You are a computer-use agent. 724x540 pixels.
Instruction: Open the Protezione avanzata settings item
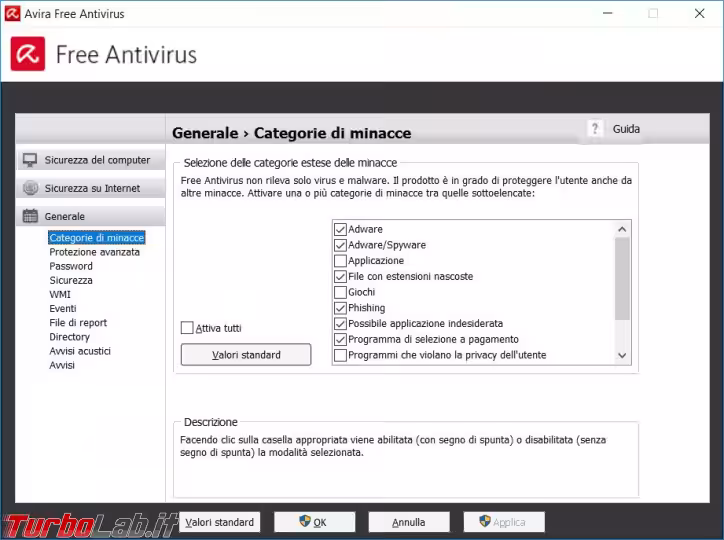[x=94, y=252]
